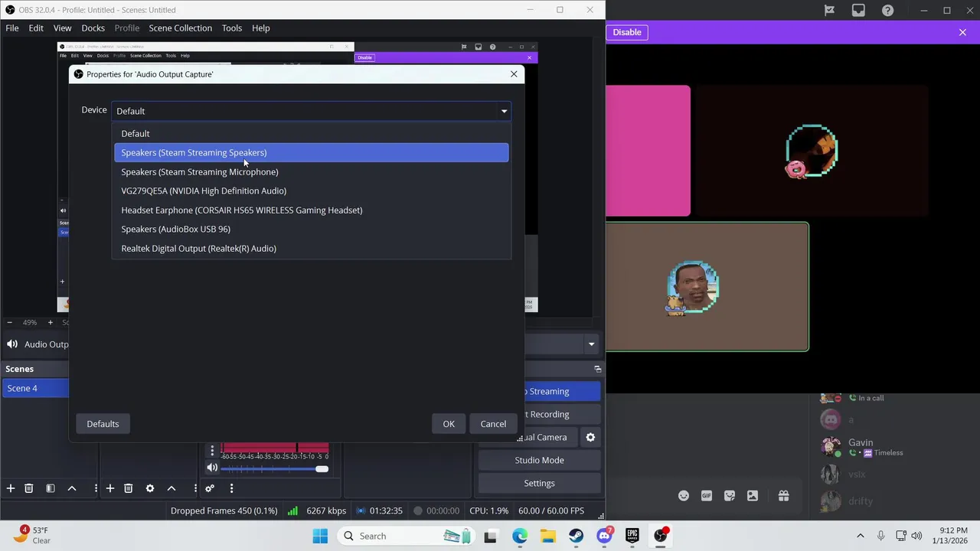Image resolution: width=980 pixels, height=551 pixels.
Task: Cancel the Audio Output Capture properties
Action: 493,424
